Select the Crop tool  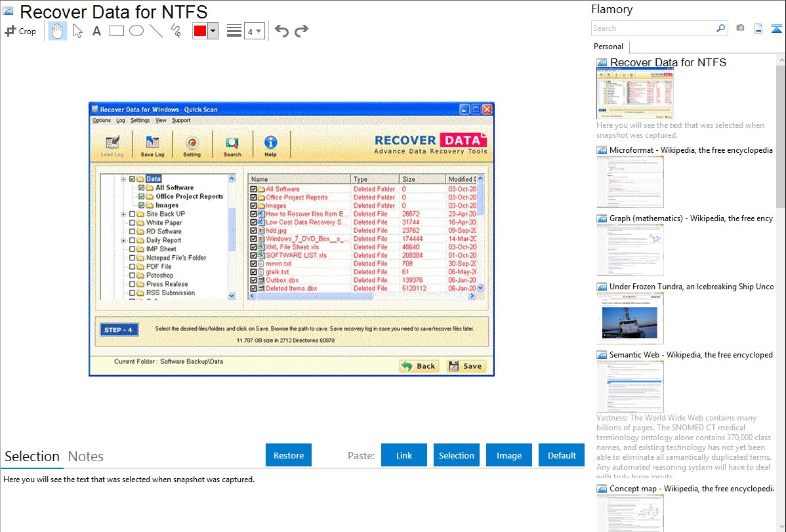[20, 31]
